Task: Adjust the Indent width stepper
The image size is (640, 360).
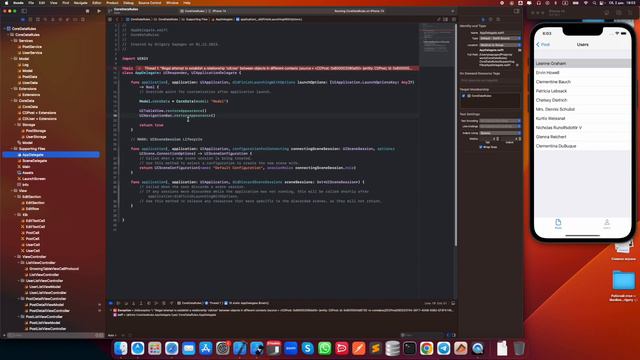Action: coord(520,139)
